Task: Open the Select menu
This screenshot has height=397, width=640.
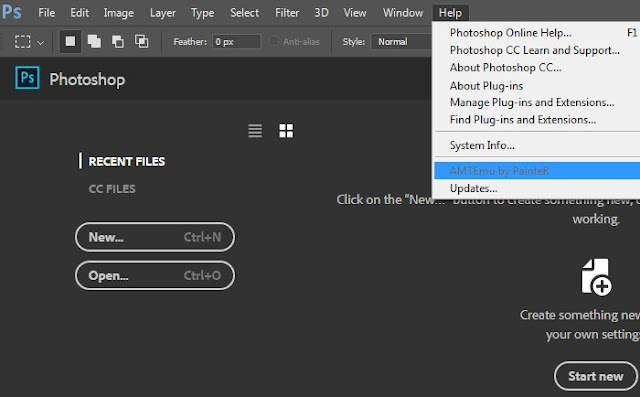Action: pos(244,13)
